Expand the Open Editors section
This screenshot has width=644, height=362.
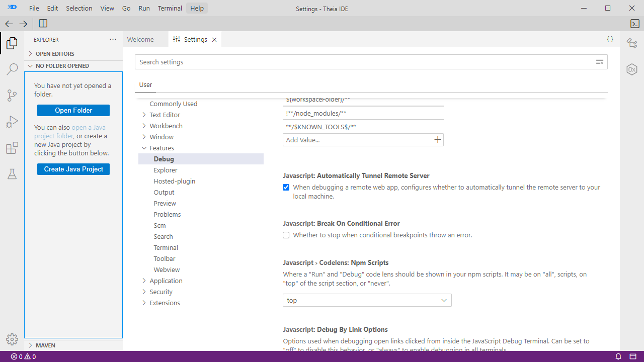click(73, 54)
